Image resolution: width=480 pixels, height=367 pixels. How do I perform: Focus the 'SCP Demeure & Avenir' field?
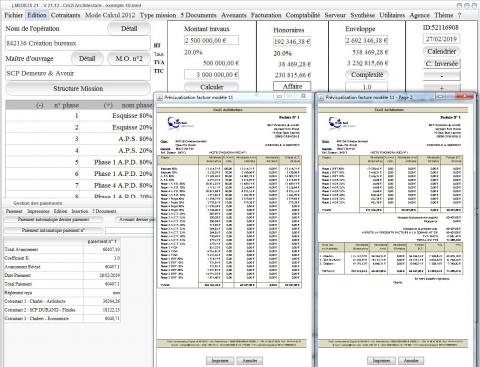tap(78, 73)
